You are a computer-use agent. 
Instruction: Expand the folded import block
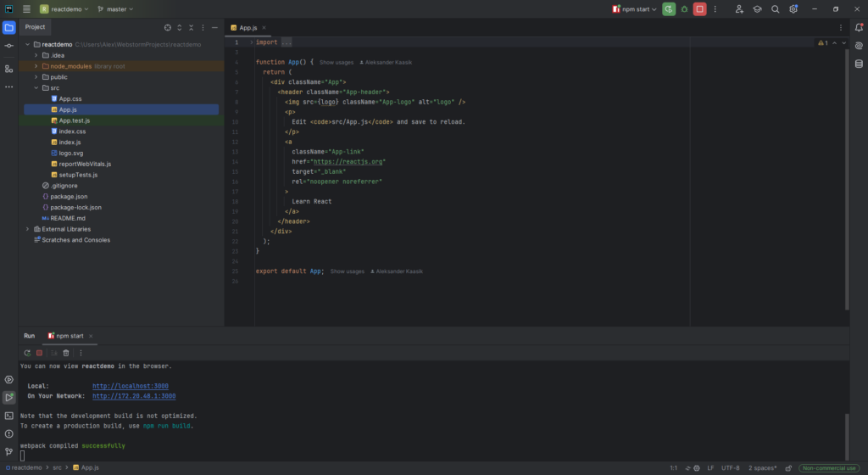click(x=287, y=42)
